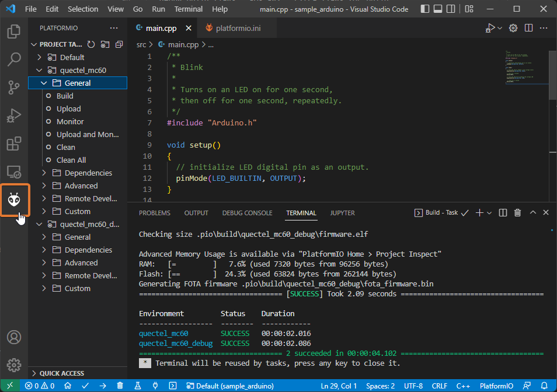Open the Accounts menu icon
557x392 pixels.
tap(14, 337)
